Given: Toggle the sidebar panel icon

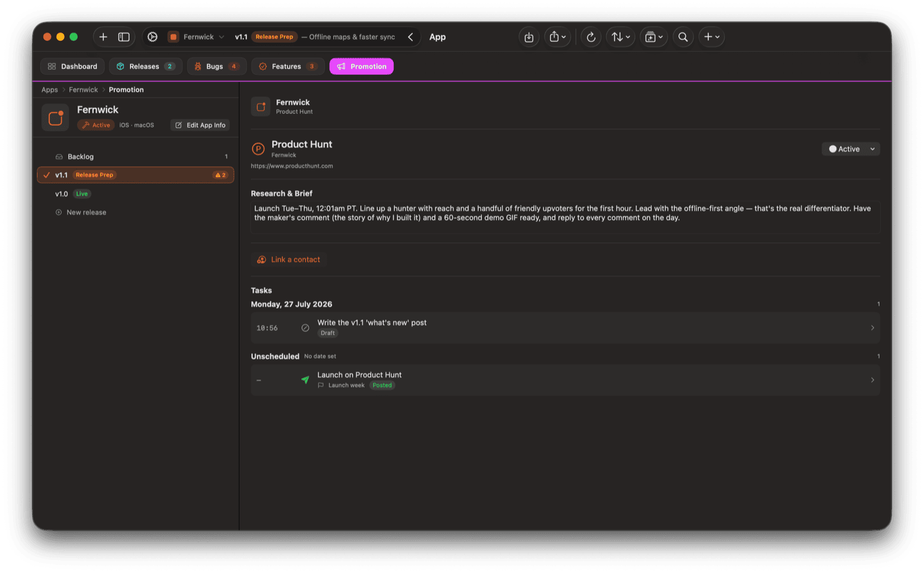Looking at the screenshot, I should (x=124, y=37).
